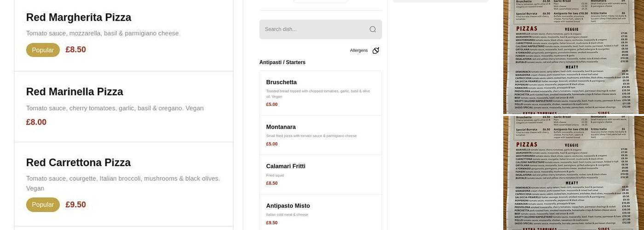Choose the Red Carrettona Pizza heading
Image resolution: width=644 pixels, height=230 pixels.
click(78, 163)
